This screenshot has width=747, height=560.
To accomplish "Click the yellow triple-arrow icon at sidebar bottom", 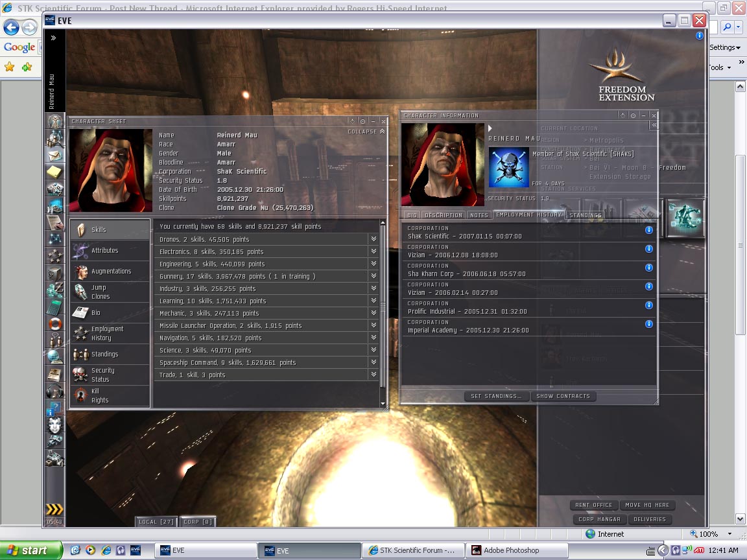I will pos(54,509).
